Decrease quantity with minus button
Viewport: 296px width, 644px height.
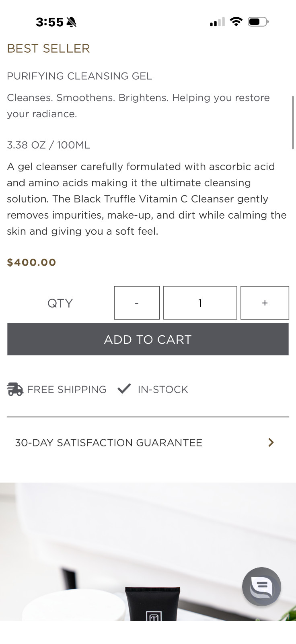[137, 303]
